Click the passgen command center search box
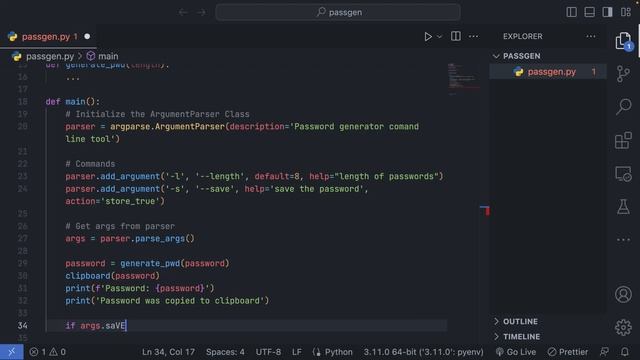Viewport: 640px width, 360px height. click(x=338, y=12)
